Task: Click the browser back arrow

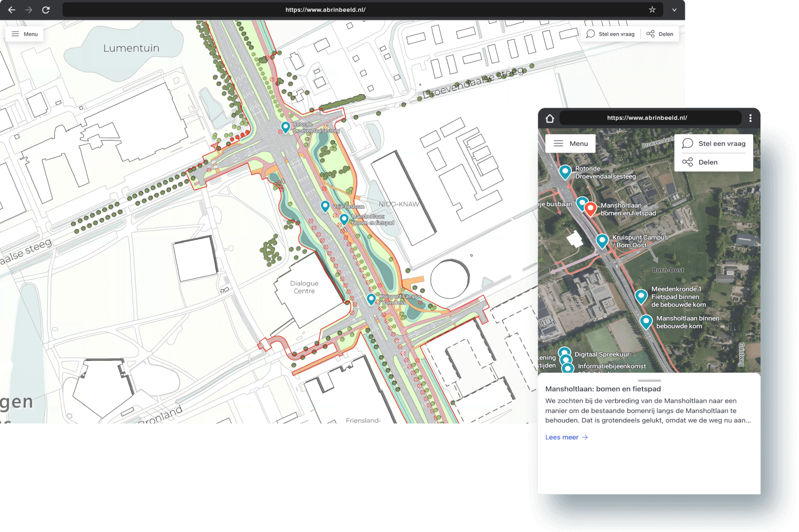Action: [12, 10]
